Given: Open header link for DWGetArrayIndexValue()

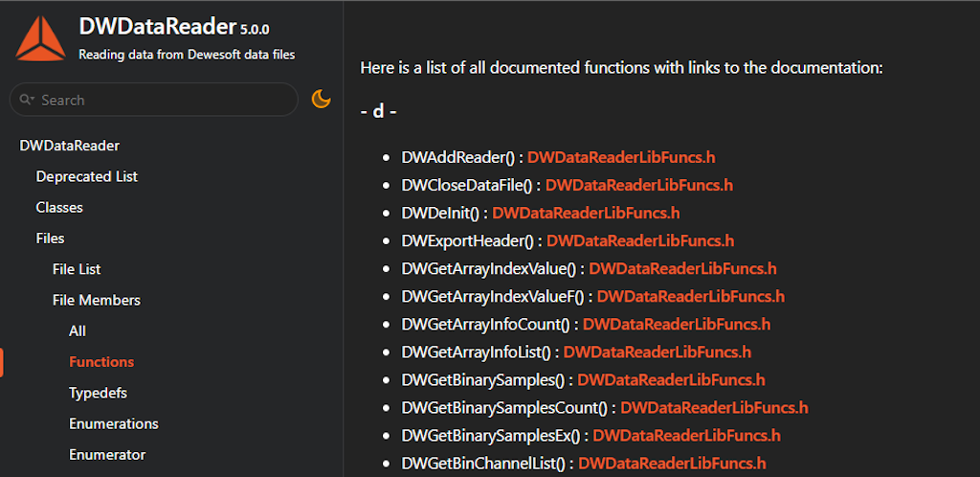Looking at the screenshot, I should 683,269.
